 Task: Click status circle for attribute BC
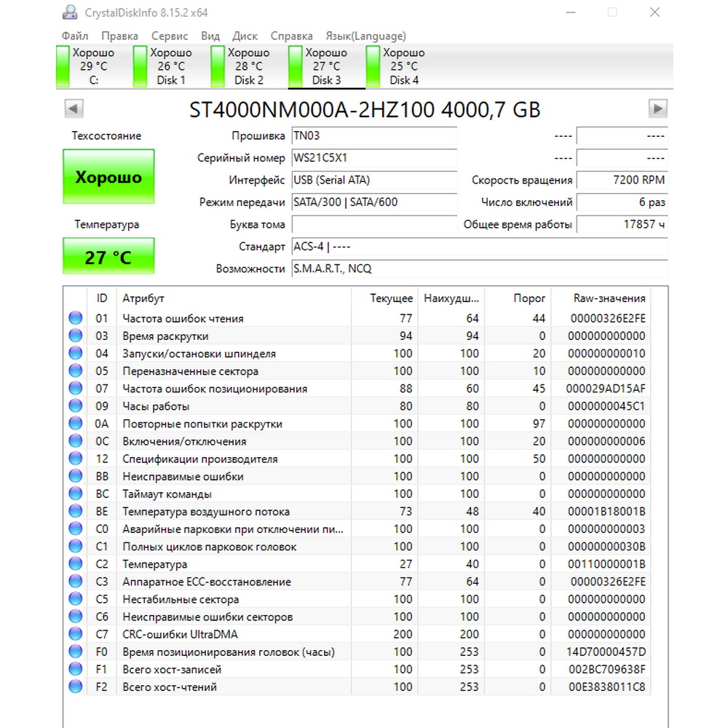[75, 494]
